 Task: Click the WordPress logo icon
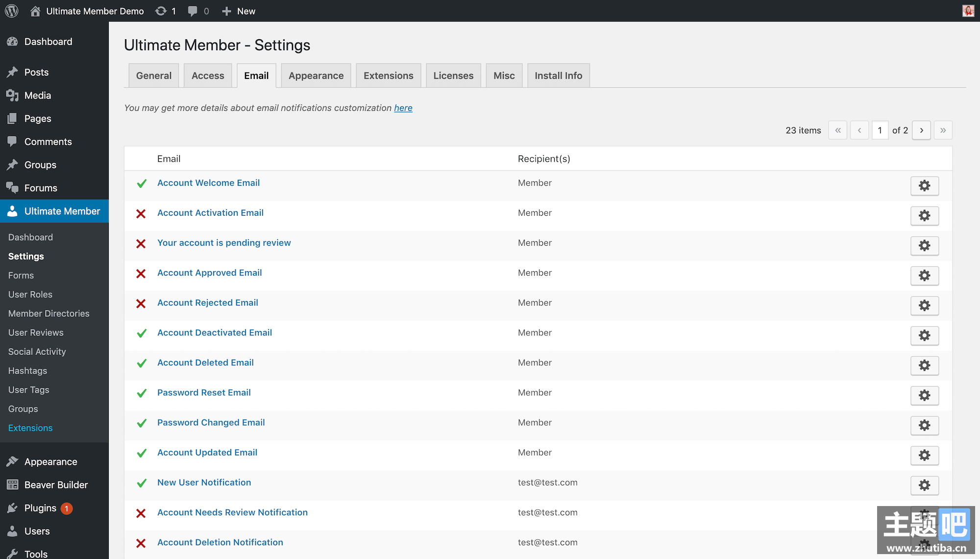click(x=12, y=11)
